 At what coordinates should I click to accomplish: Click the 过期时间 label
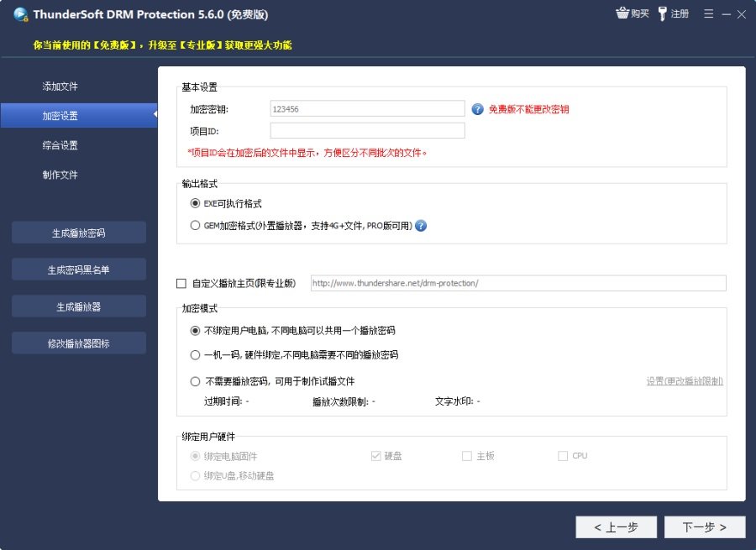(x=223, y=401)
